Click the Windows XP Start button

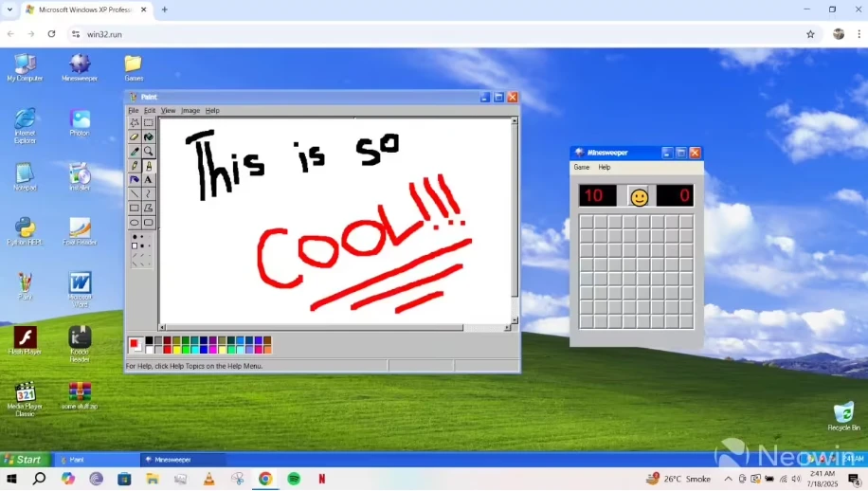pyautogui.click(x=25, y=460)
